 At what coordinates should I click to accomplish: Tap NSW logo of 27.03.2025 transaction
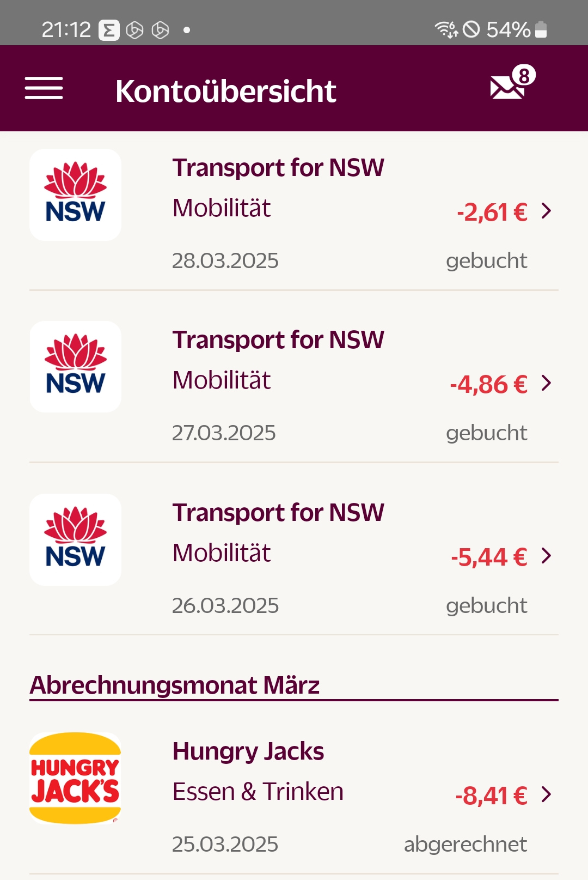[75, 367]
